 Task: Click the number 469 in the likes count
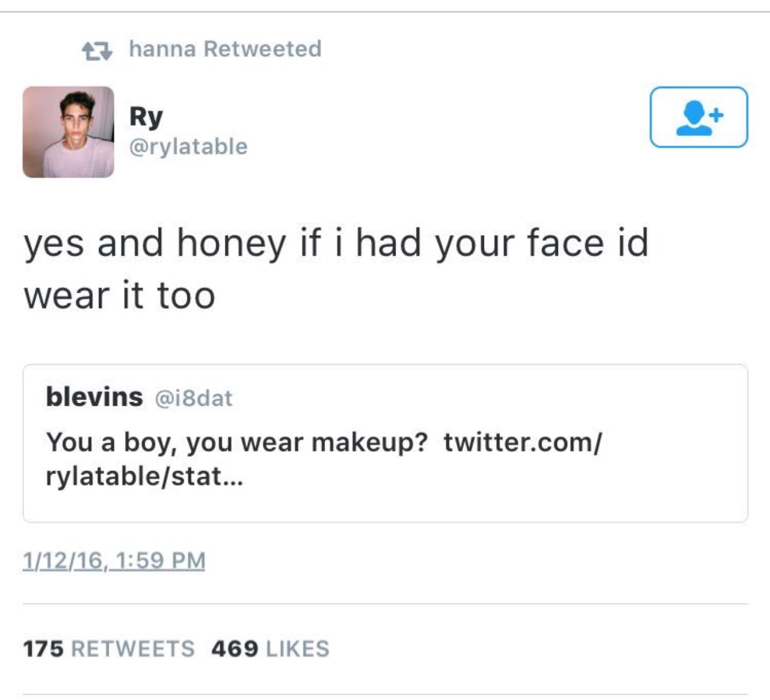point(235,649)
